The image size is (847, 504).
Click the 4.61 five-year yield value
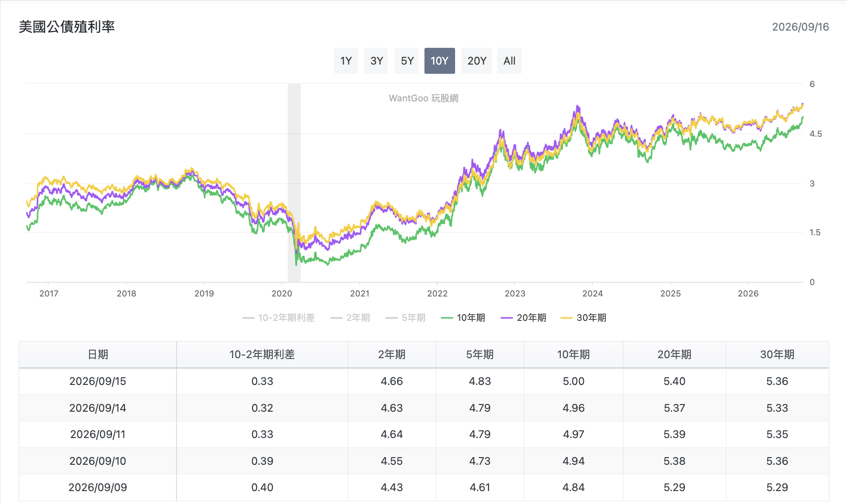click(480, 487)
